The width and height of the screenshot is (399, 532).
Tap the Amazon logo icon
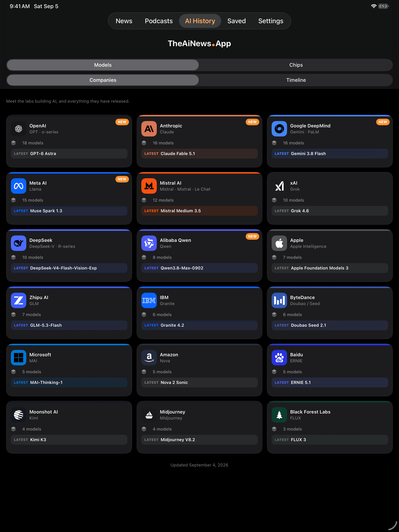coord(149,358)
